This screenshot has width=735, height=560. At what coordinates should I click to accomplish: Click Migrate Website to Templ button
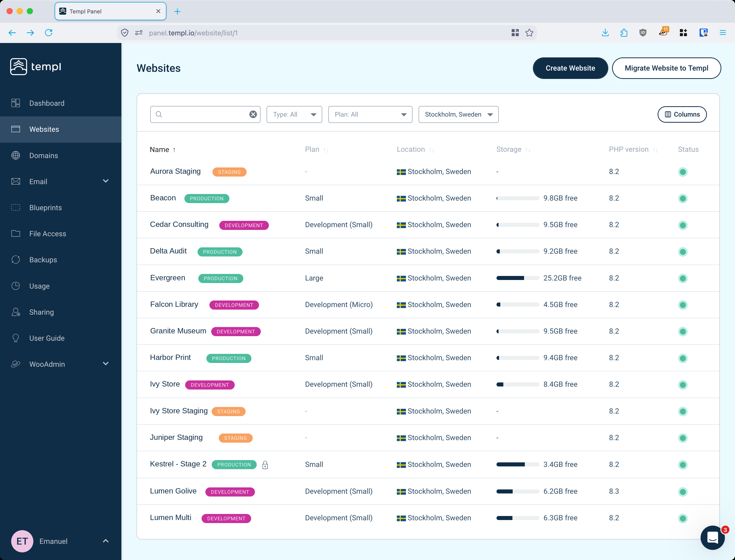click(666, 68)
